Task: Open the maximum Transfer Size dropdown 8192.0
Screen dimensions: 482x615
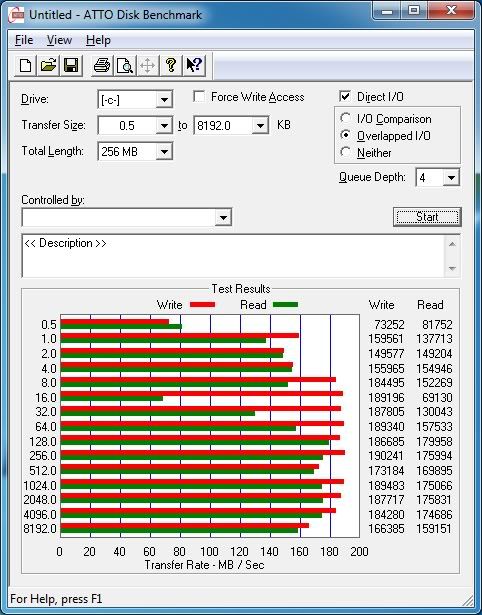Action: [x=260, y=126]
